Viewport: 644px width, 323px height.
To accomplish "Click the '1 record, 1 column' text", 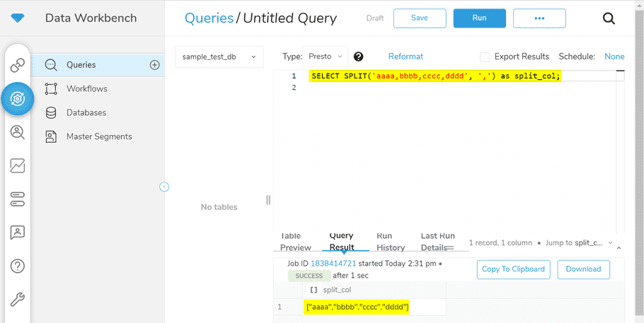I will click(500, 243).
